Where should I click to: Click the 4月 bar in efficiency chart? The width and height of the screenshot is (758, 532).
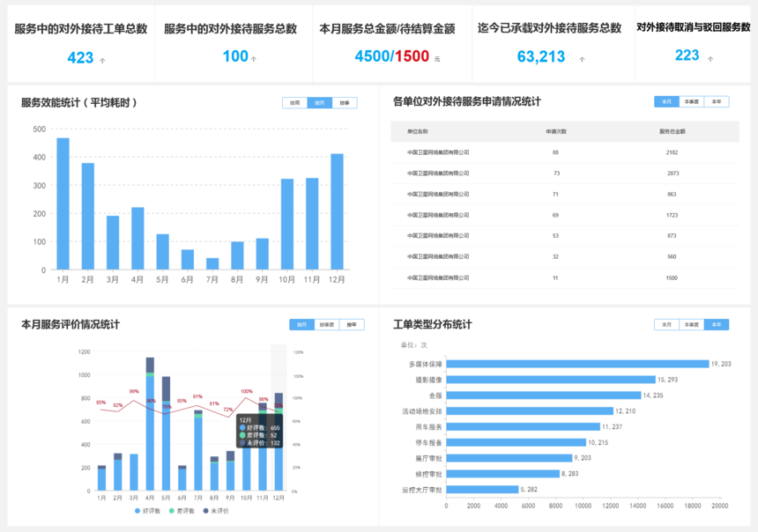tap(137, 239)
